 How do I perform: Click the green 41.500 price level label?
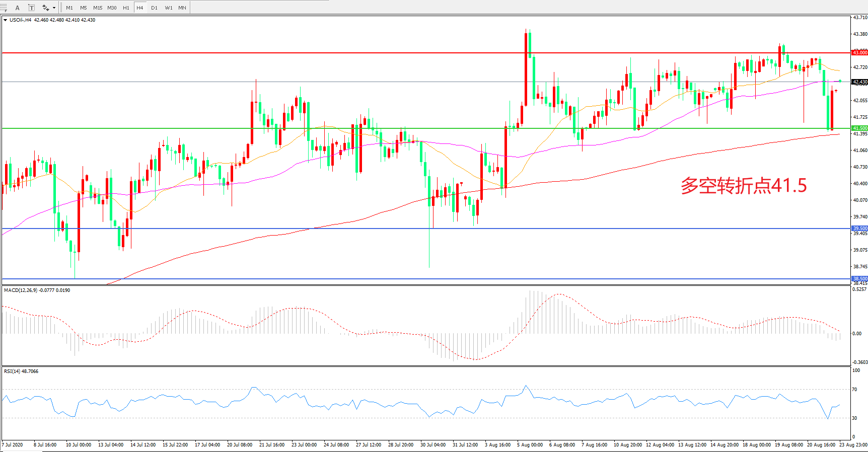pyautogui.click(x=859, y=128)
